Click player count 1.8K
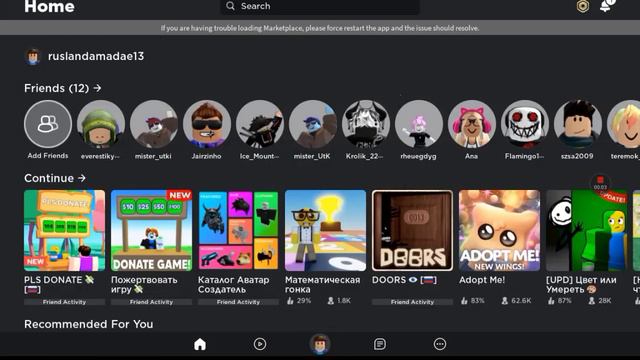The width and height of the screenshot is (640, 360). [339, 301]
